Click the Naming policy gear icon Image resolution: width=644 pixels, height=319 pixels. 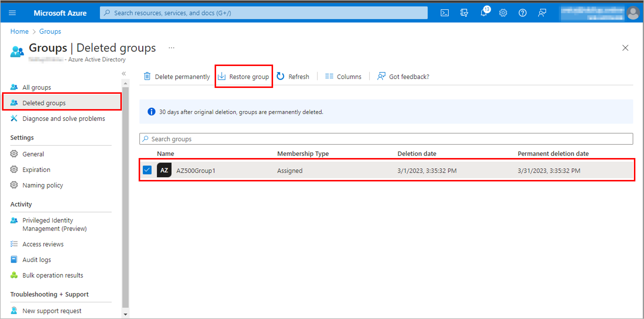click(14, 185)
